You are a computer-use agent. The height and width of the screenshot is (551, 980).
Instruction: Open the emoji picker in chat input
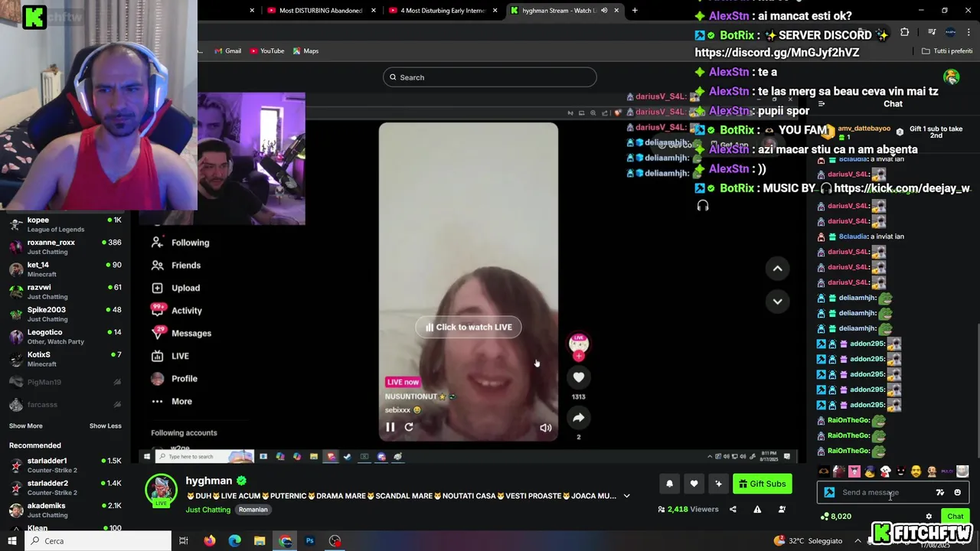(957, 493)
